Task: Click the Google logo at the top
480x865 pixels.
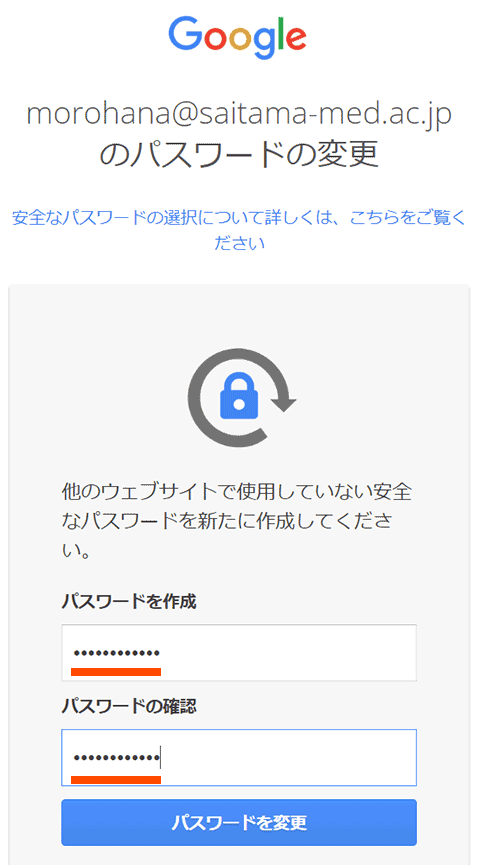Action: click(237, 37)
